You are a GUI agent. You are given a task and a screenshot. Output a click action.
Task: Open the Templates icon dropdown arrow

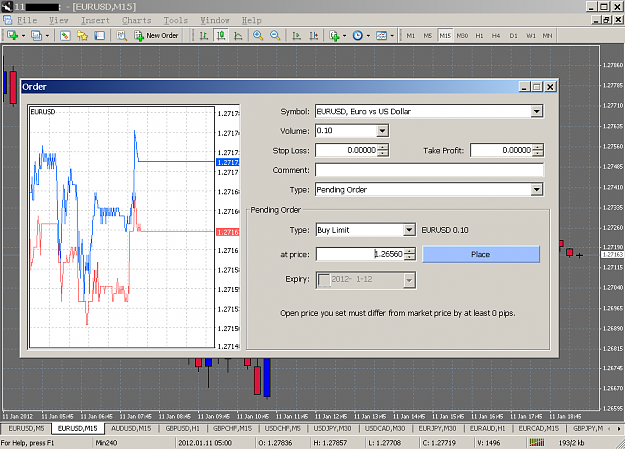(392, 35)
